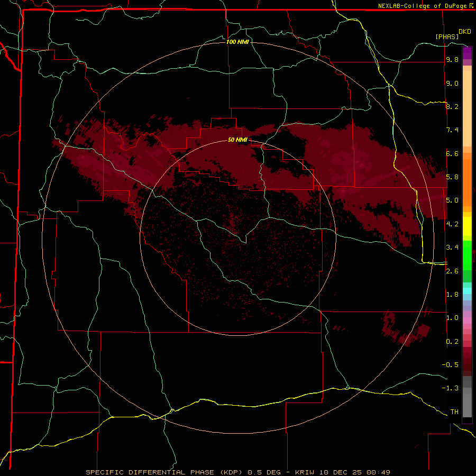Click the 0.2 value on color scale

[x=452, y=342]
